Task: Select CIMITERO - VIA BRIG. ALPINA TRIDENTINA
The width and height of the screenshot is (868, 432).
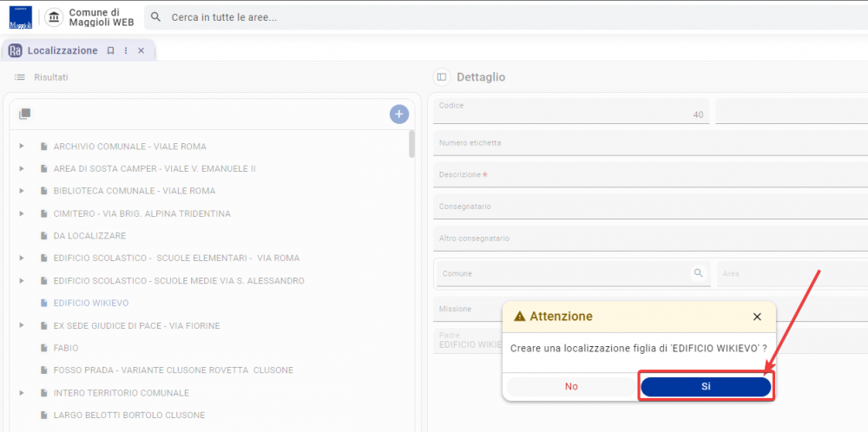Action: [142, 213]
